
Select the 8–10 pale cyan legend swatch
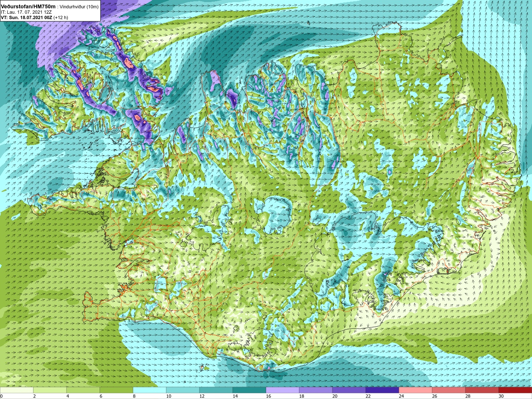point(150,390)
